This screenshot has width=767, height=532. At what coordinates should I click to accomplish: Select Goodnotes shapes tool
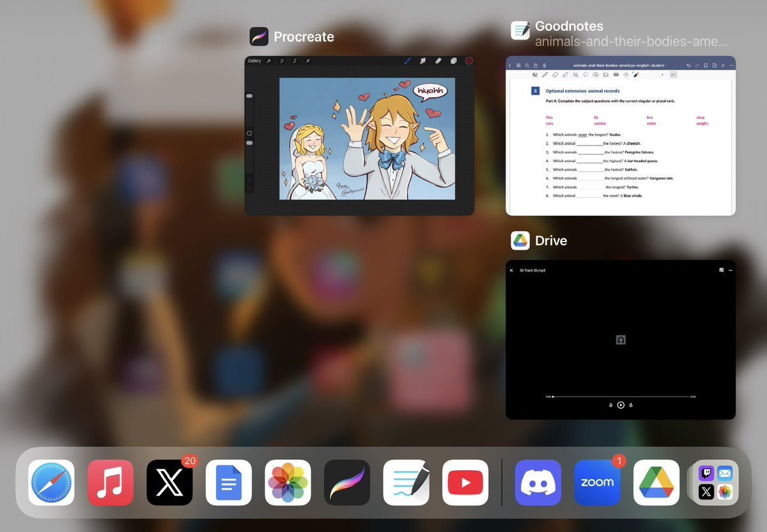coord(575,75)
